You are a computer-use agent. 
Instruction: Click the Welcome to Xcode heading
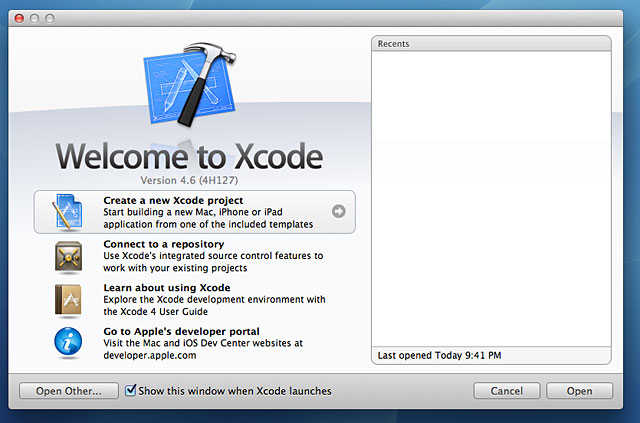[x=189, y=156]
